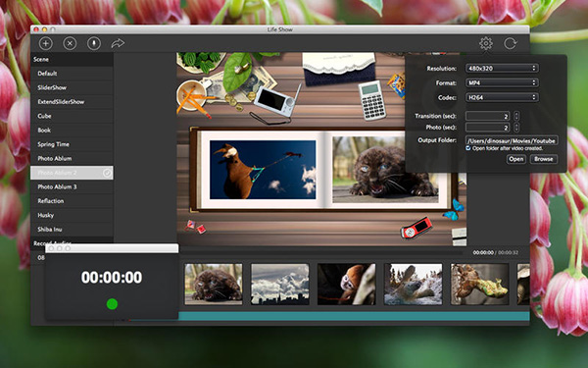The image size is (588, 368).
Task: Click the green record button
Action: [112, 304]
